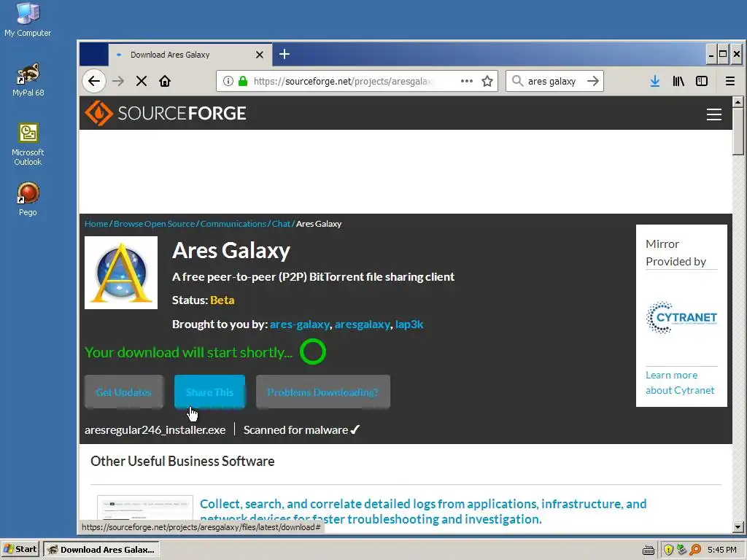This screenshot has width=747, height=560.
Task: Open lap3k author profile link
Action: click(409, 324)
